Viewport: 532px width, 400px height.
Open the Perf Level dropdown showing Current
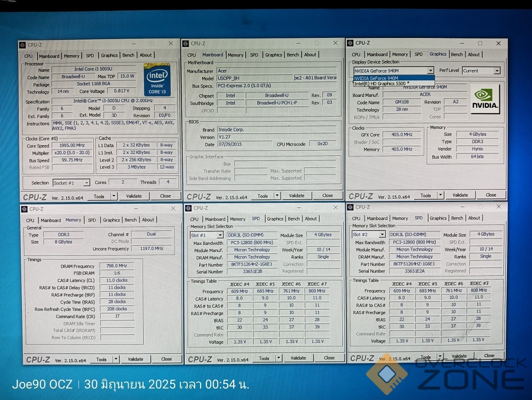point(496,71)
